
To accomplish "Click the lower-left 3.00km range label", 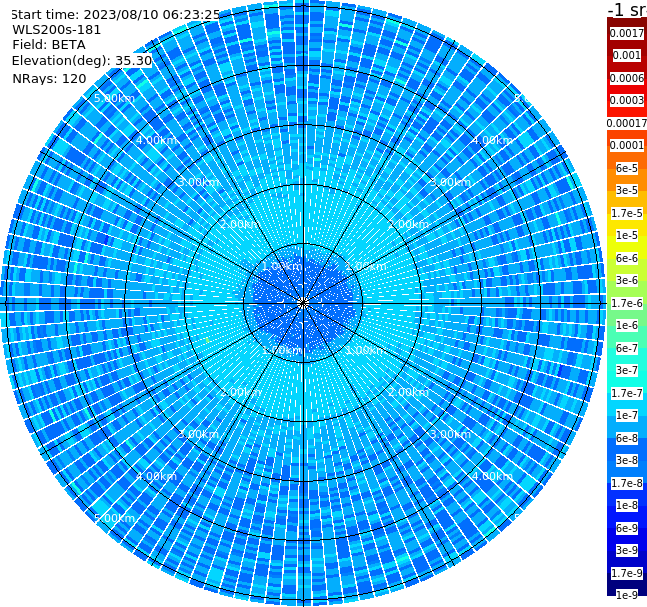I will [x=198, y=434].
